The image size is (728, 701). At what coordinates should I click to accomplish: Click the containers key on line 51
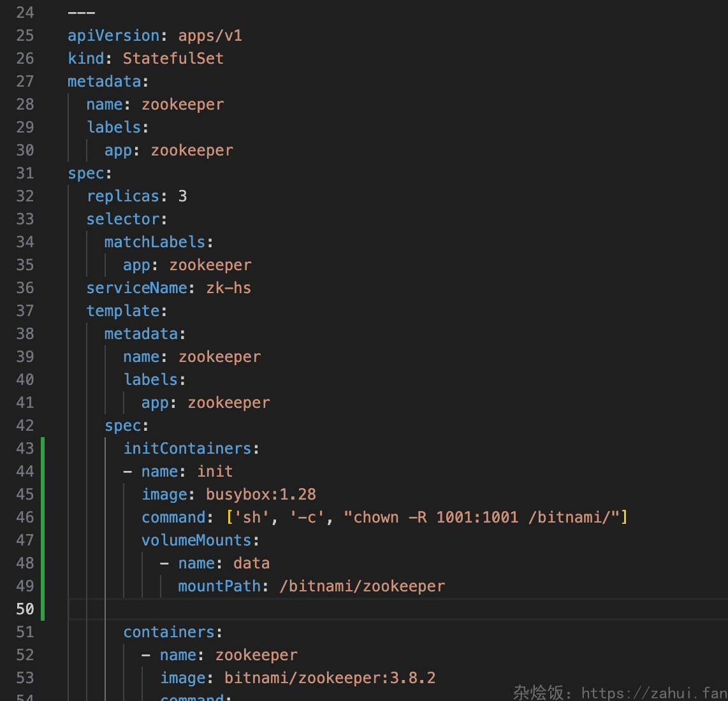(169, 632)
